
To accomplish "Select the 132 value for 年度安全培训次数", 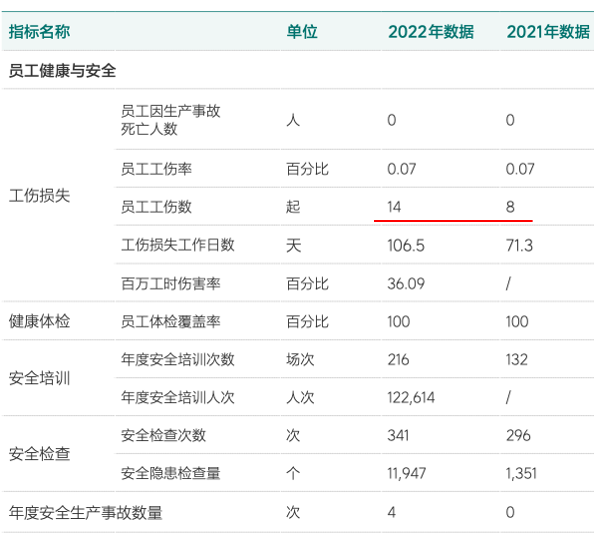I will click(517, 359).
